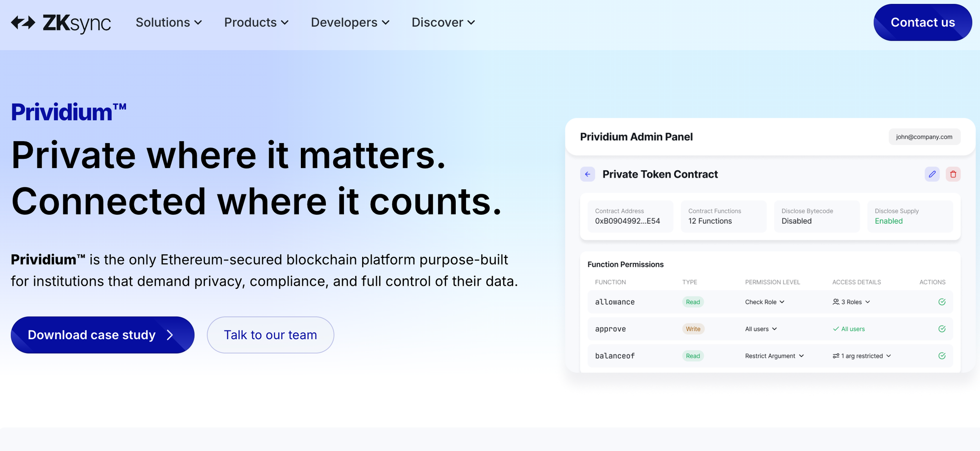Click the arrow icon on Download case study

[x=170, y=335]
